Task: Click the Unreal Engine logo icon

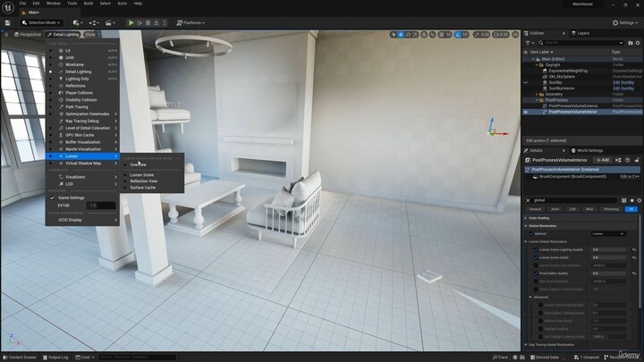Action: 8,7
